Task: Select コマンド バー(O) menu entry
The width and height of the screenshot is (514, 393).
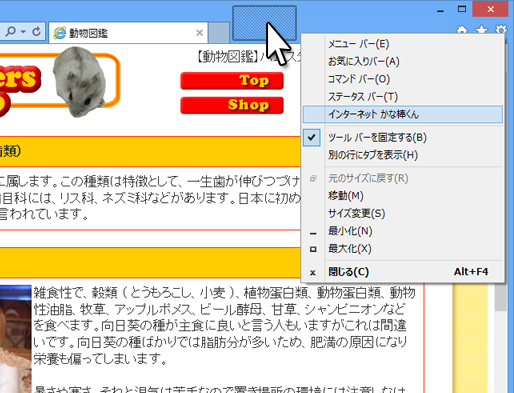Action: [403, 79]
